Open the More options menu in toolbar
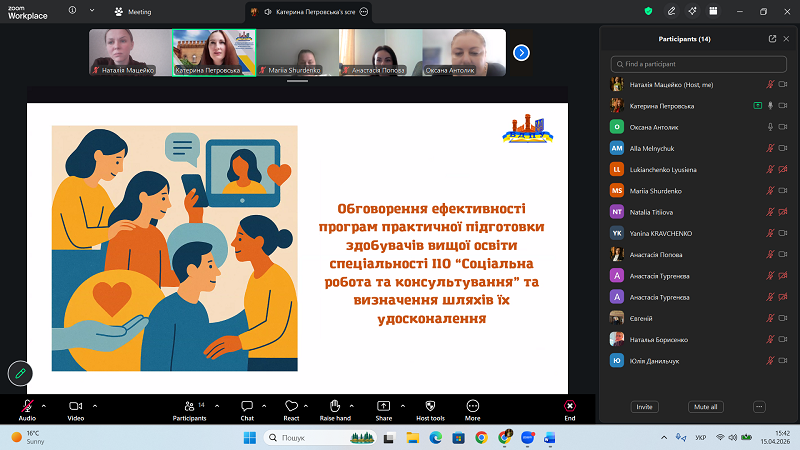Image resolution: width=800 pixels, height=450 pixels. coord(472,406)
